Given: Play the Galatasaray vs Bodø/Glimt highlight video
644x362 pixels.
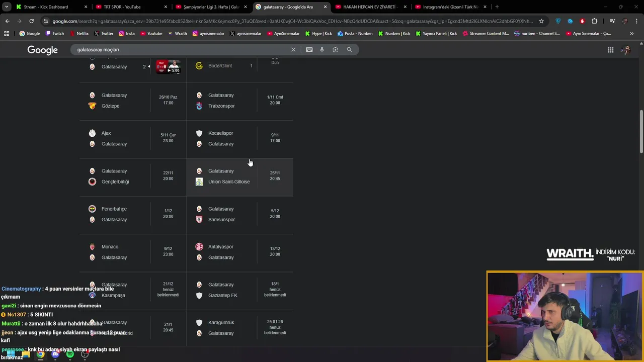Looking at the screenshot, I should (x=168, y=66).
